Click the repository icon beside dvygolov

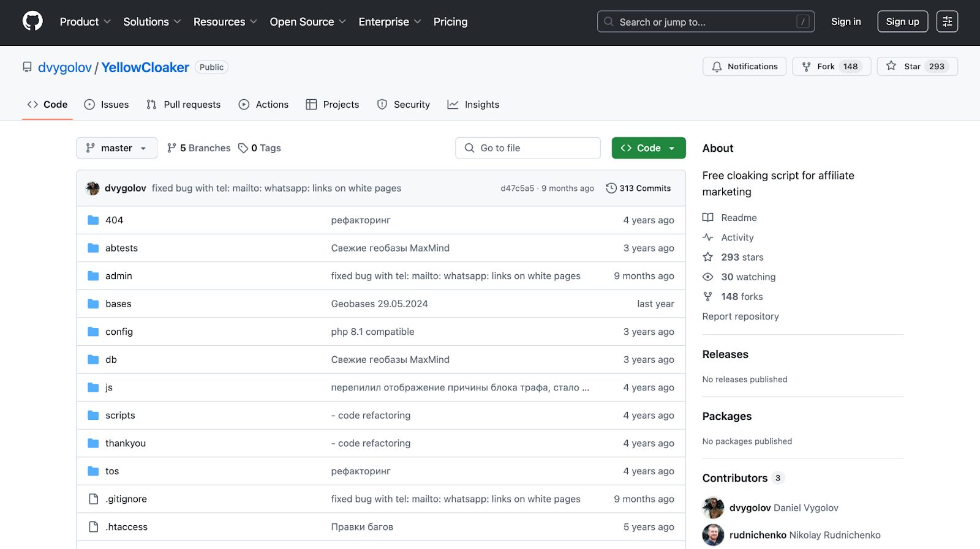[27, 67]
